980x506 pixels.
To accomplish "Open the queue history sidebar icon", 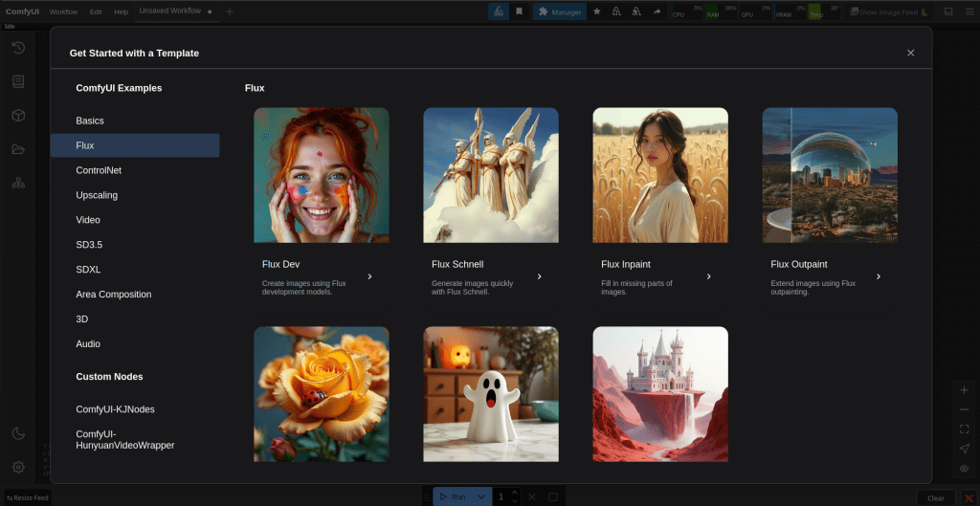I will [x=18, y=48].
